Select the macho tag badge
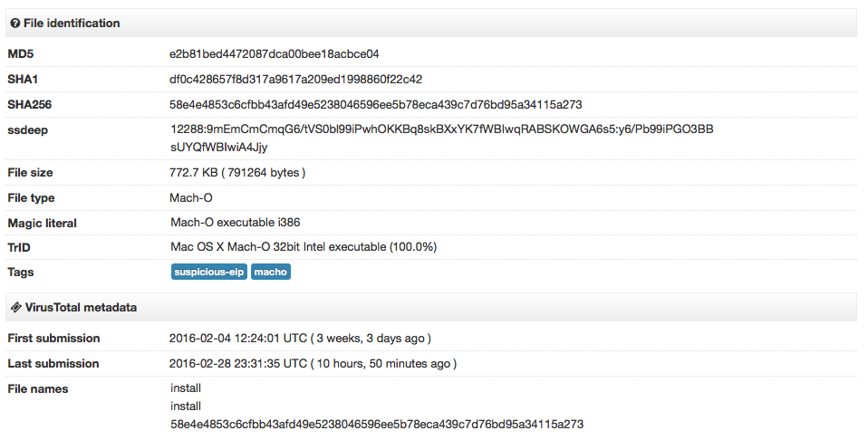The width and height of the screenshot is (868, 440). click(271, 272)
